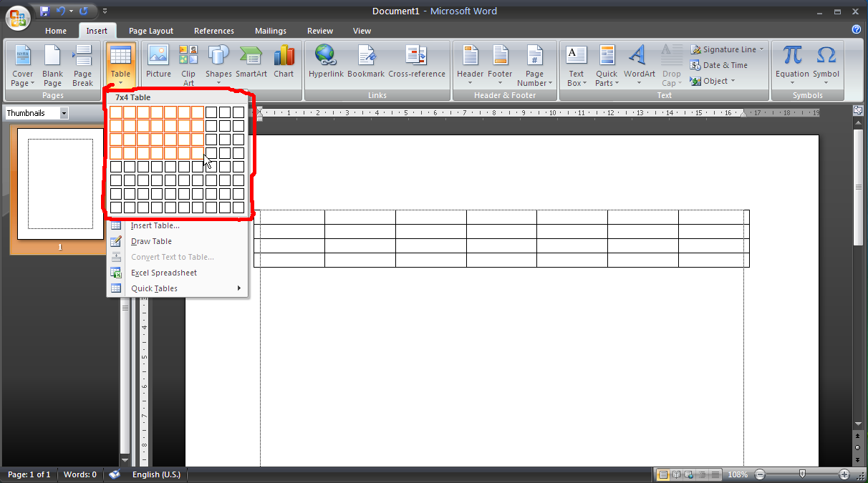This screenshot has width=868, height=483.
Task: Toggle the View Ruler button
Action: tap(858, 111)
